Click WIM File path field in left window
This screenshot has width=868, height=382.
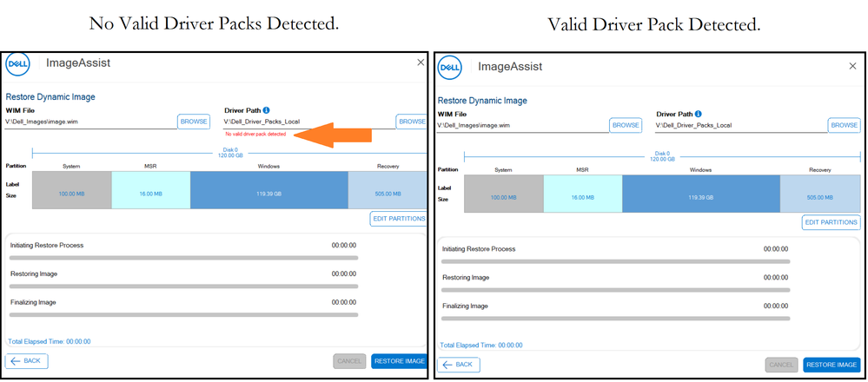pos(90,122)
